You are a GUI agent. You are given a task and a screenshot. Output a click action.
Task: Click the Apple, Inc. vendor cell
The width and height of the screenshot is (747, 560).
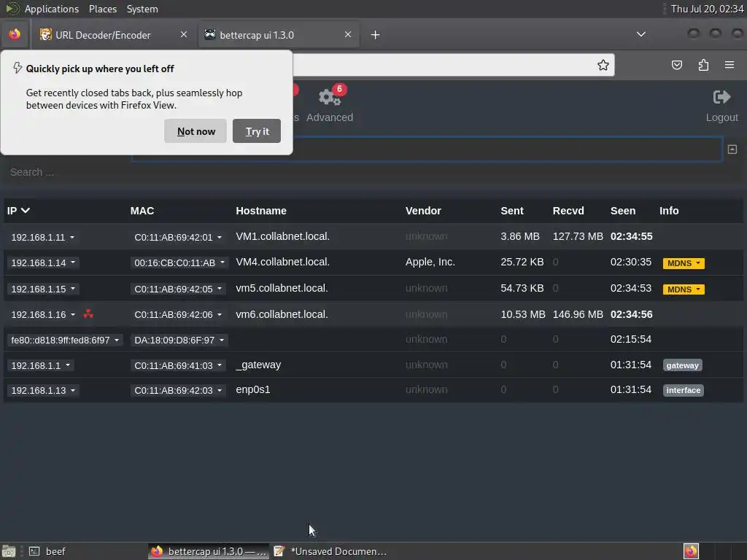pyautogui.click(x=430, y=262)
